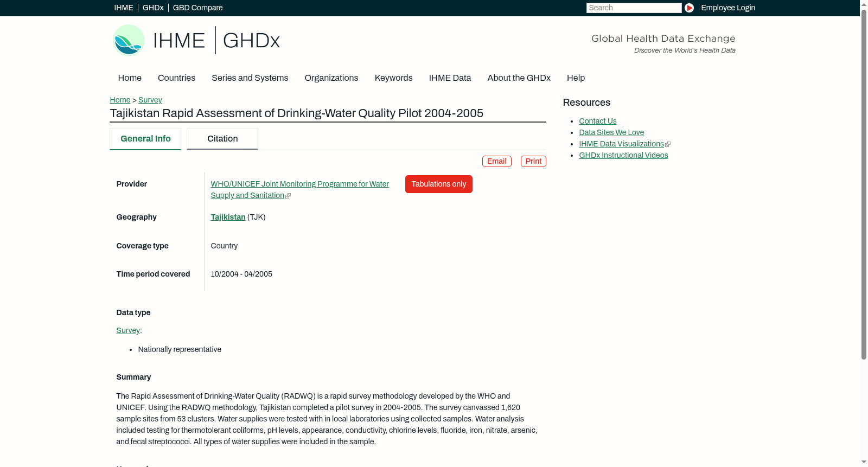The image size is (868, 467).
Task: Select the General Info tab
Action: [x=145, y=139]
